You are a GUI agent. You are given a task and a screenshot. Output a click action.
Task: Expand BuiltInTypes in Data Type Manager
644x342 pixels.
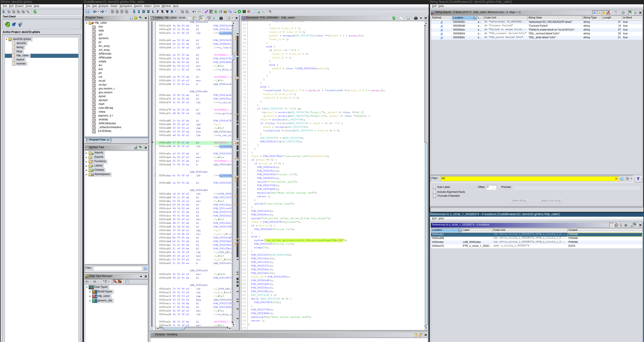pyautogui.click(x=90, y=292)
